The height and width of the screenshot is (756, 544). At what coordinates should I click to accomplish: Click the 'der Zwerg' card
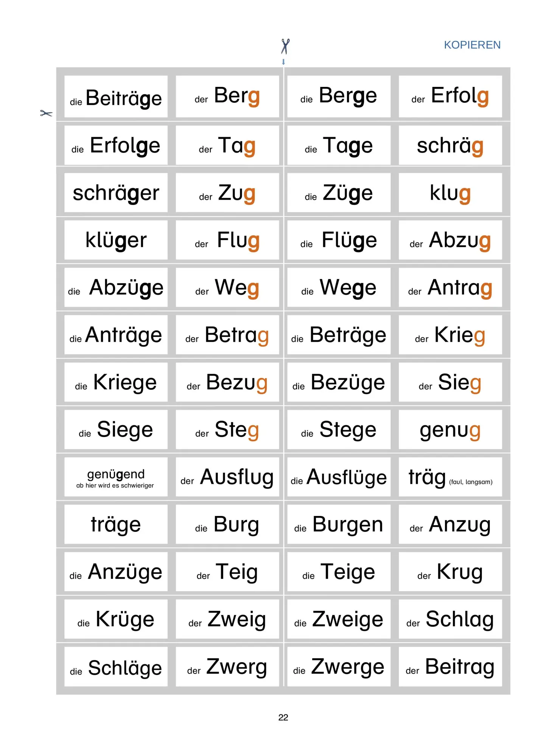[227, 667]
